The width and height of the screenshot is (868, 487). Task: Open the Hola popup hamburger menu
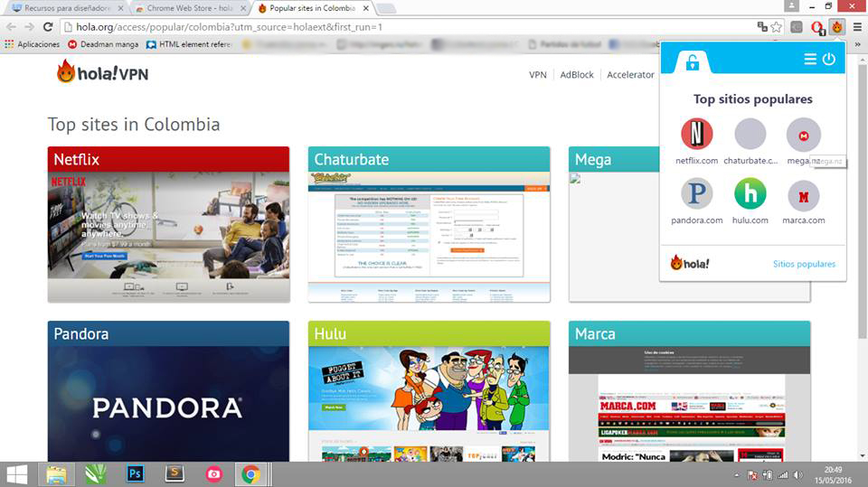click(x=810, y=59)
